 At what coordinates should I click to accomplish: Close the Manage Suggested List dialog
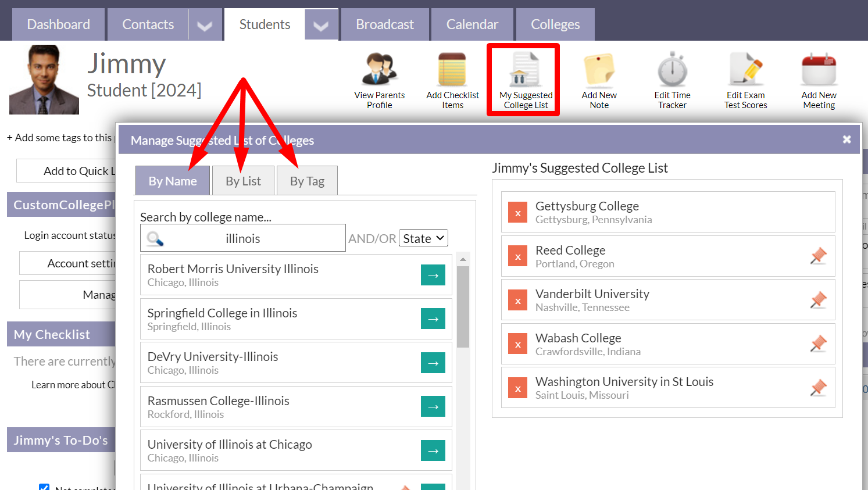coord(846,140)
